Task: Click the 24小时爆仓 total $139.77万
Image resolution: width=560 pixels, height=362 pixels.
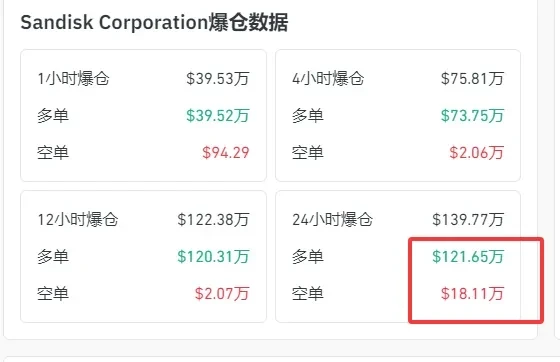Action: tap(468, 220)
